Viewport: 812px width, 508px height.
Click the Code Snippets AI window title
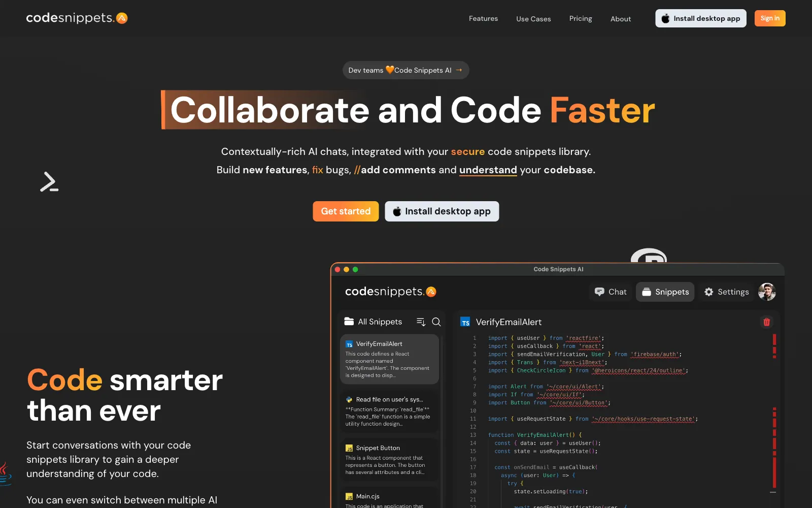point(558,269)
